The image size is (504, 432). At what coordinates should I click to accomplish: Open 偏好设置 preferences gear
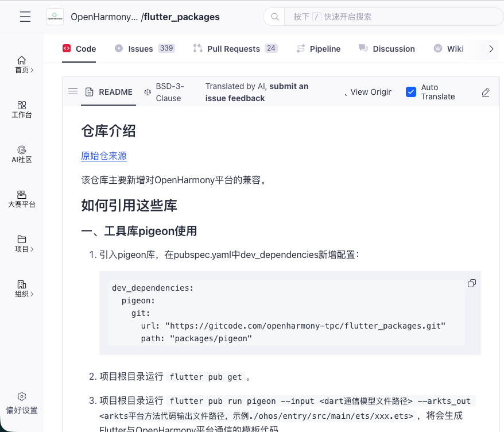[x=22, y=403]
